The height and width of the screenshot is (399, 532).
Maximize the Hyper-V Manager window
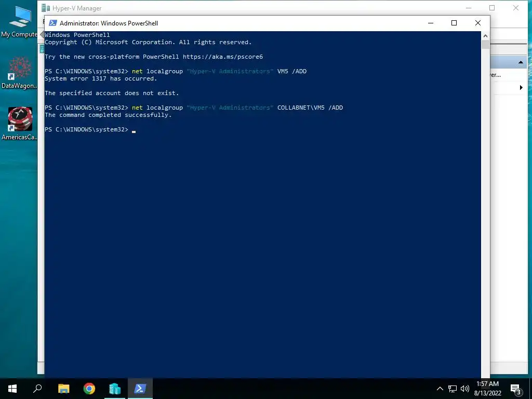pyautogui.click(x=492, y=8)
